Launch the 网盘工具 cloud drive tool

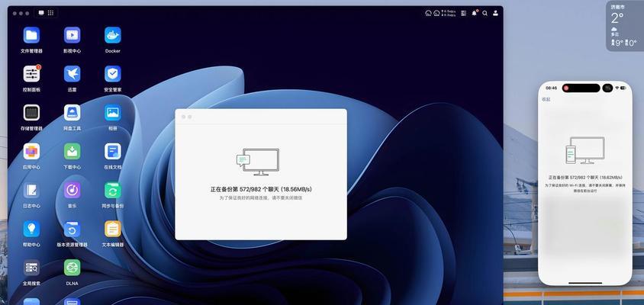coord(72,113)
